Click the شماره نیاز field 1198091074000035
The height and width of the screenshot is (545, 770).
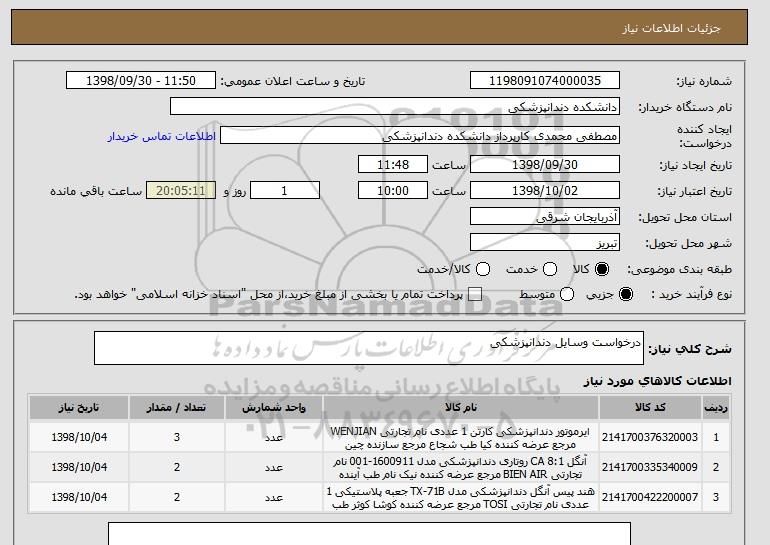pyautogui.click(x=545, y=81)
